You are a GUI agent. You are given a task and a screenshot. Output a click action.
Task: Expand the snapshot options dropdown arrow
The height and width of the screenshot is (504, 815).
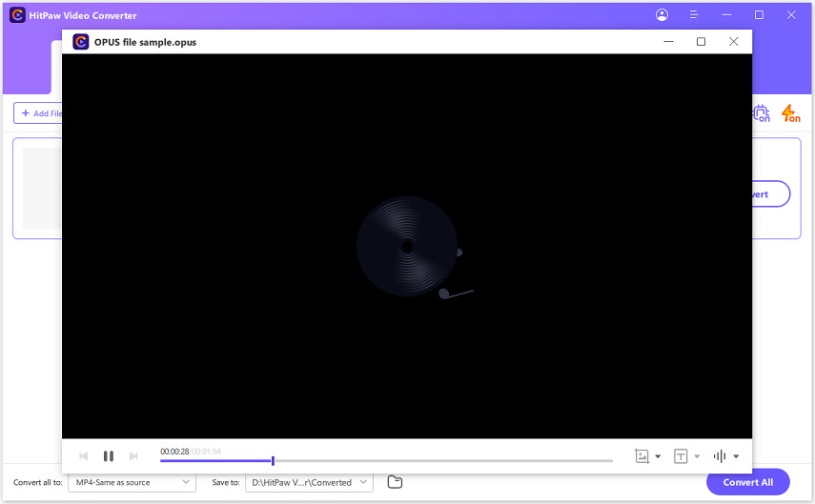[658, 457]
